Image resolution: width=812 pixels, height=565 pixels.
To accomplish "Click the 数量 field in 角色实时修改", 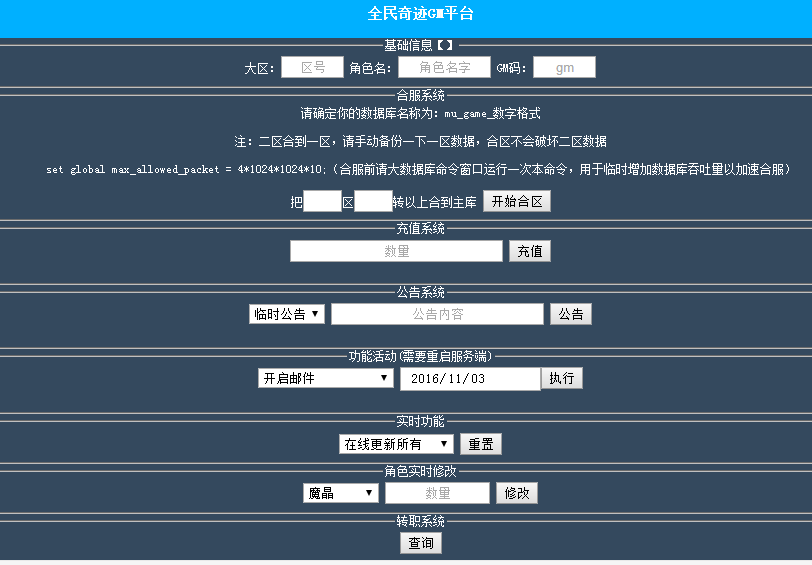I will coord(437,493).
